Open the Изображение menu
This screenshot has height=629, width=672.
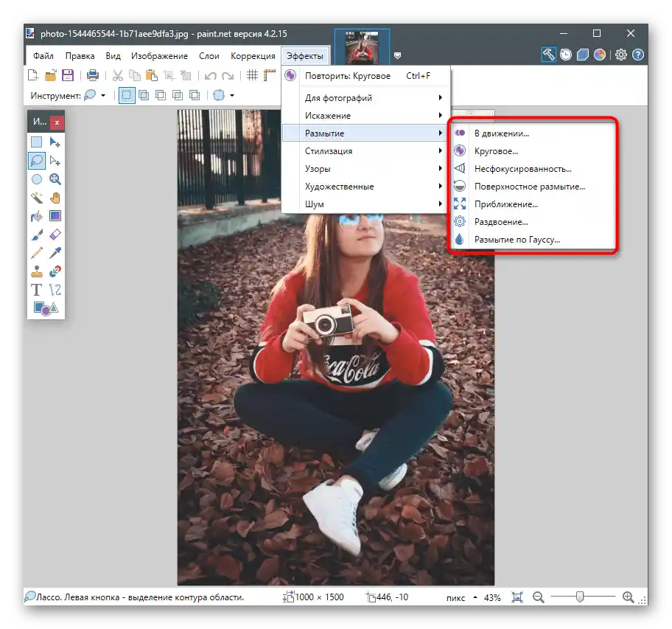pyautogui.click(x=159, y=56)
